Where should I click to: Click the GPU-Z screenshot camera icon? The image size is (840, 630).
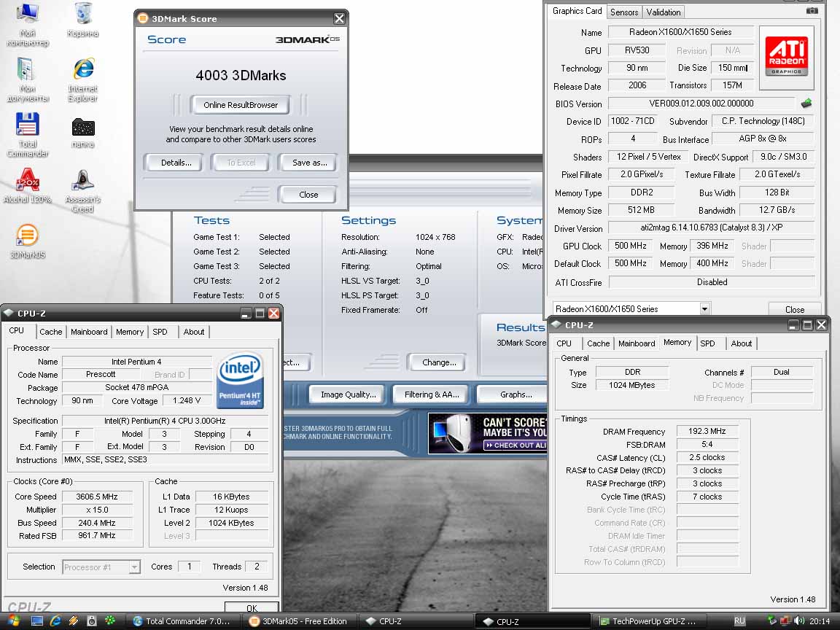coord(812,11)
